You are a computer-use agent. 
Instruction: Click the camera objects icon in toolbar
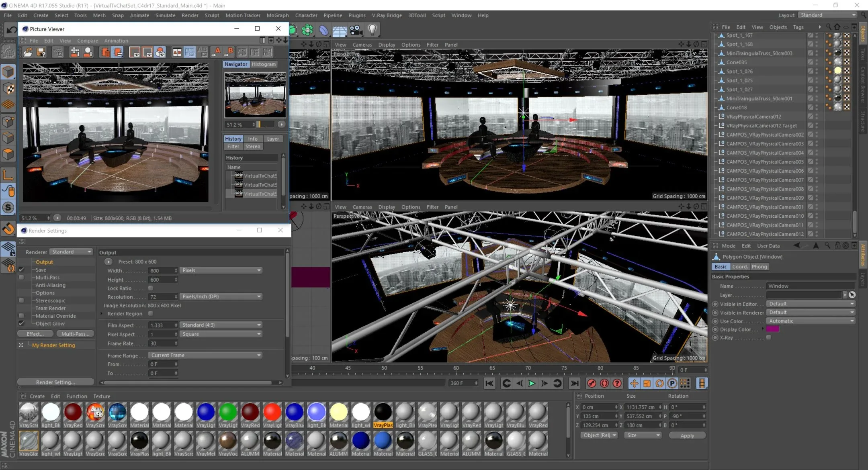point(355,30)
